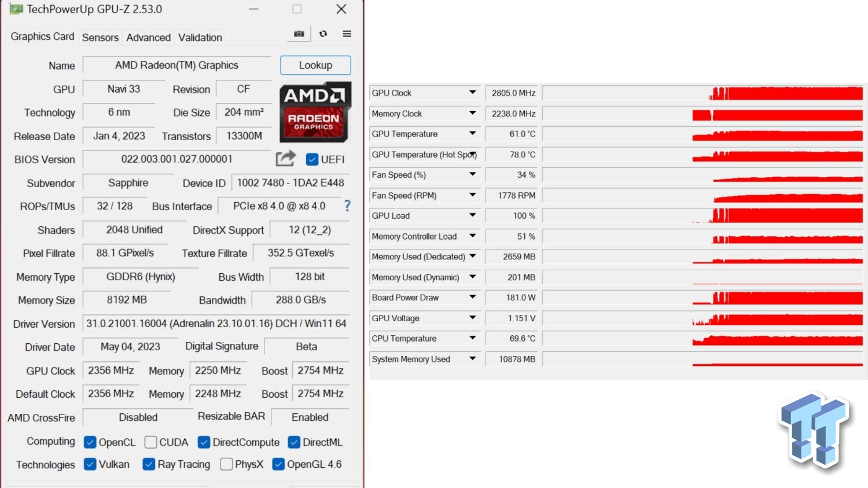This screenshot has width=868, height=488.
Task: Open the Board Power Draw dropdown
Action: (472, 298)
